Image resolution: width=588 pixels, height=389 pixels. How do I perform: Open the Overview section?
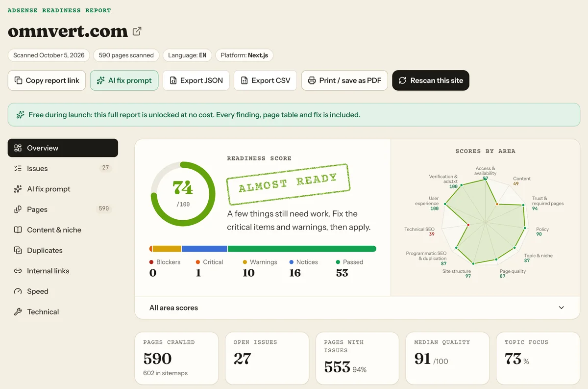tap(63, 148)
